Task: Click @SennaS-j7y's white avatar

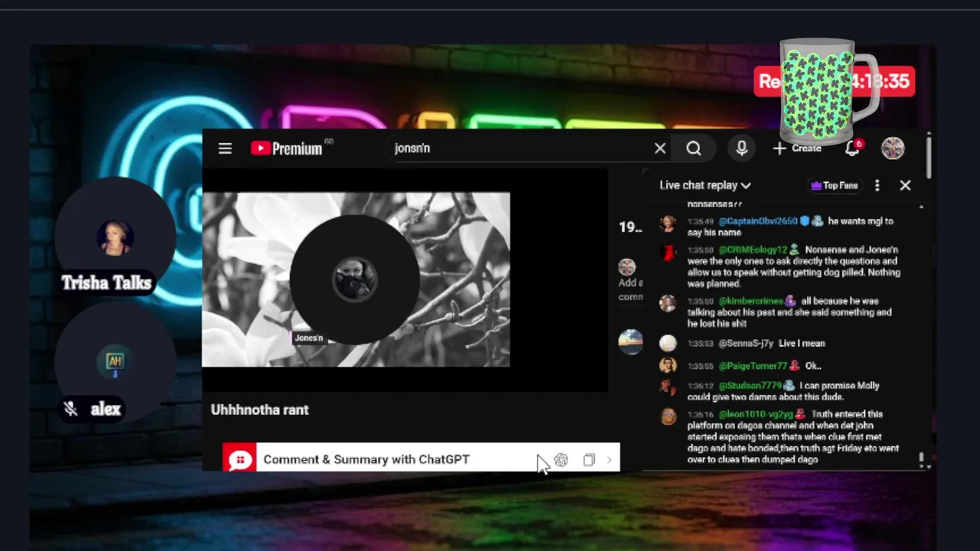Action: point(668,344)
